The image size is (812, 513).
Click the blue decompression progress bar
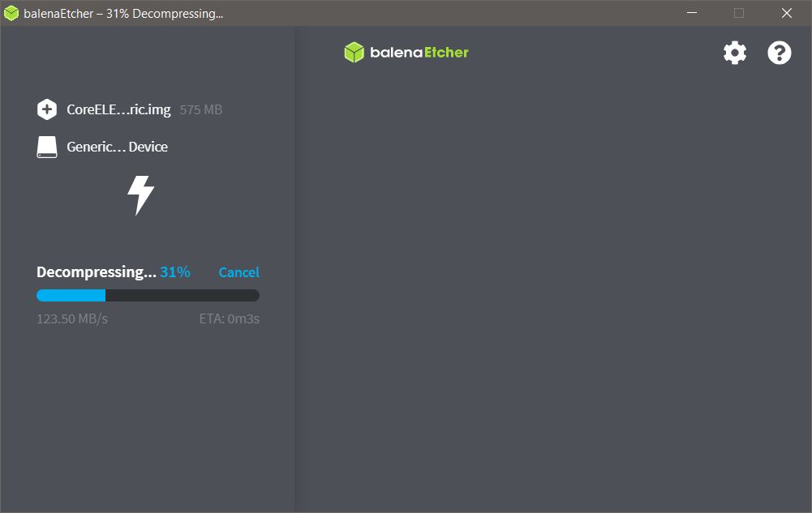coord(148,295)
